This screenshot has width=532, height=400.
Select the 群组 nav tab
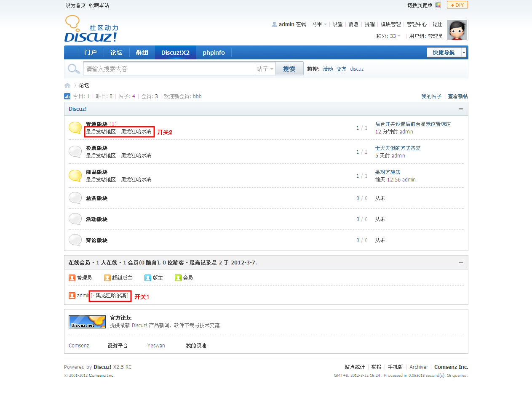click(142, 53)
